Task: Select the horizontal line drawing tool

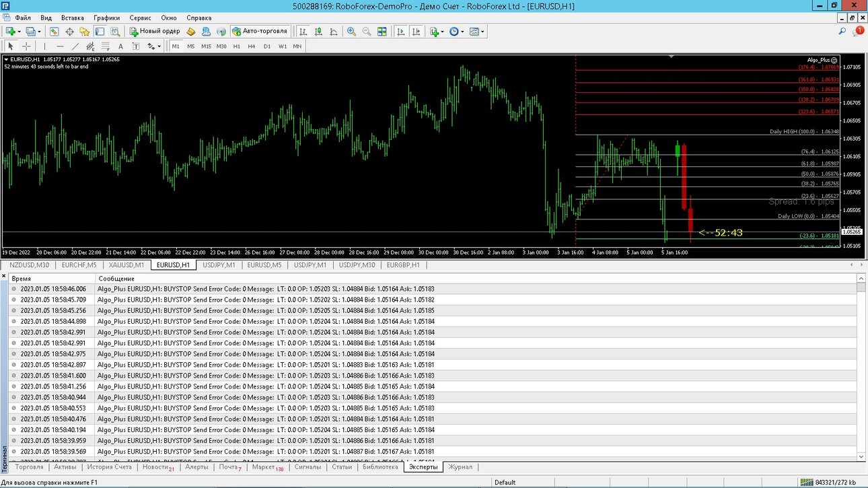Action: (x=60, y=46)
